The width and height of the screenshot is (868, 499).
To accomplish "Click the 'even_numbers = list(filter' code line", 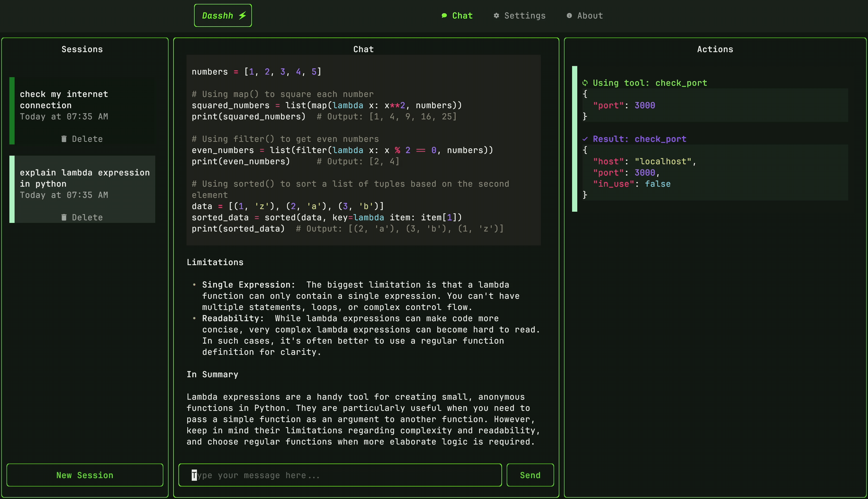I will coord(342,150).
